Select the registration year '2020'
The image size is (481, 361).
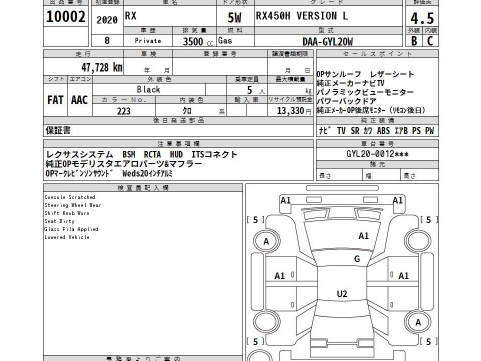tap(107, 20)
